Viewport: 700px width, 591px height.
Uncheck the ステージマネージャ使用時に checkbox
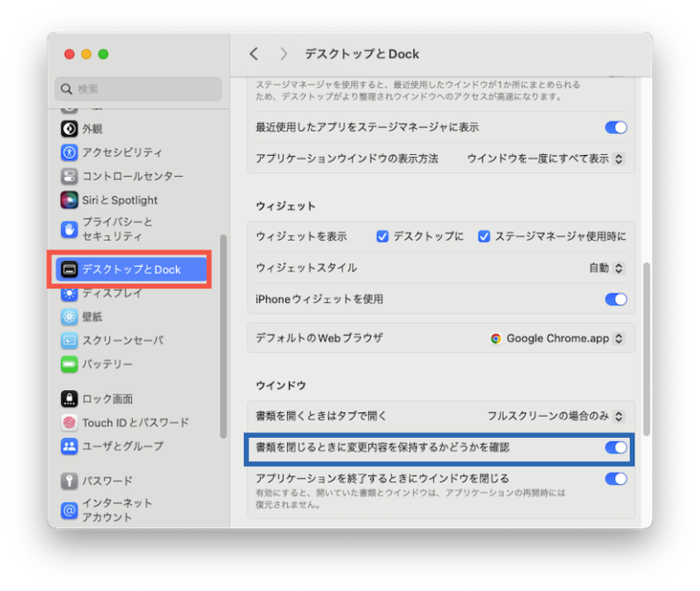pyautogui.click(x=484, y=236)
